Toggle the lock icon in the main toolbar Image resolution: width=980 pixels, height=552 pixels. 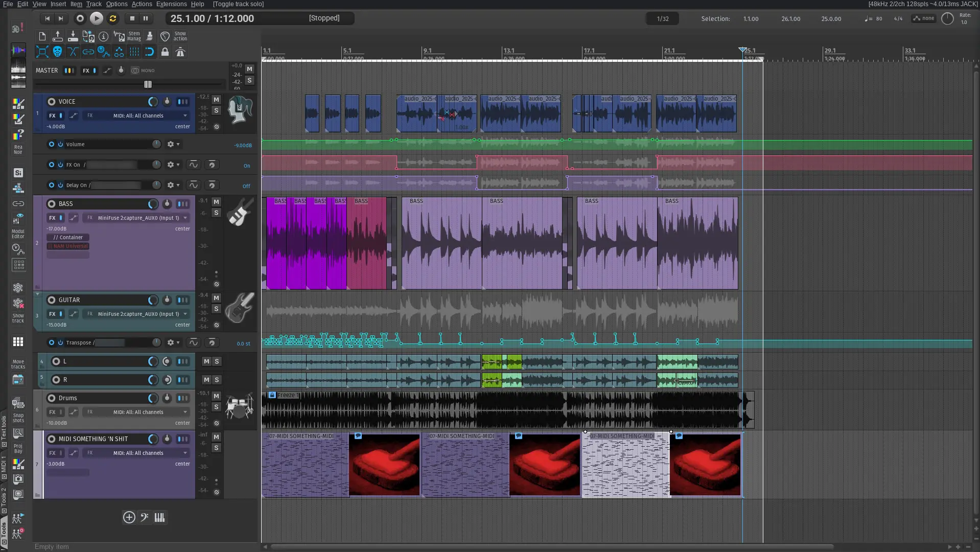pos(165,52)
